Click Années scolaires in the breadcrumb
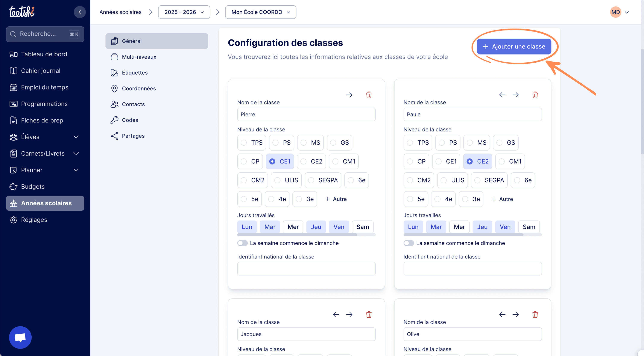The height and width of the screenshot is (356, 644). 120,12
